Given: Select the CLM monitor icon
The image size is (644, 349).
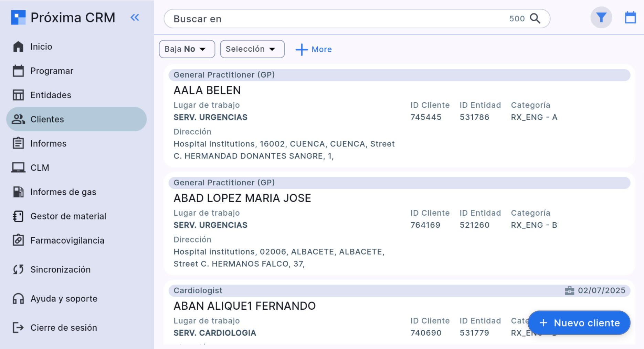Looking at the screenshot, I should [x=18, y=167].
